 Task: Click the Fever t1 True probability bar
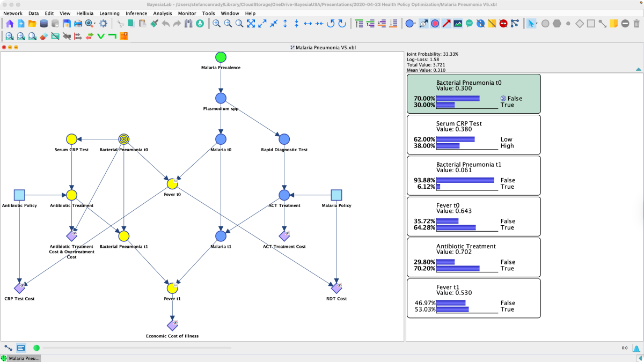click(452, 309)
